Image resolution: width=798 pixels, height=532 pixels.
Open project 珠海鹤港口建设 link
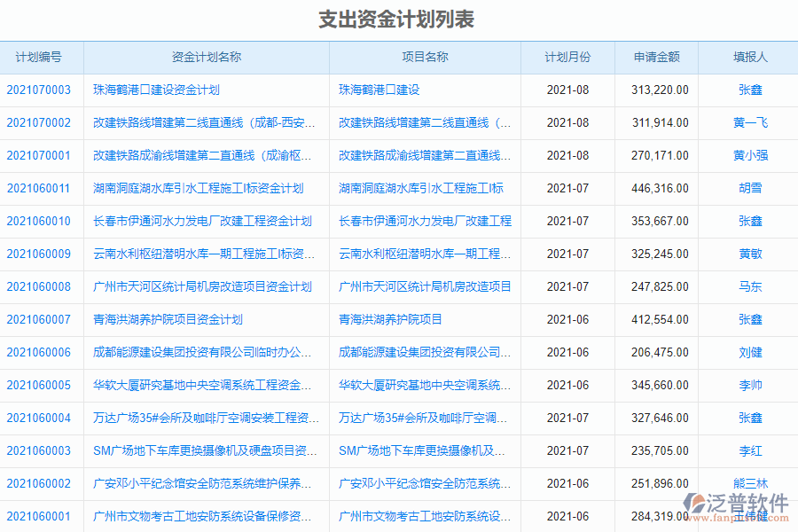pos(381,90)
